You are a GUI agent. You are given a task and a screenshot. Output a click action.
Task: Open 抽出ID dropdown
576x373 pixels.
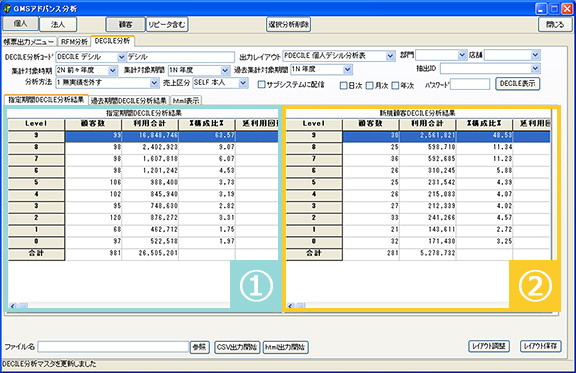(535, 68)
